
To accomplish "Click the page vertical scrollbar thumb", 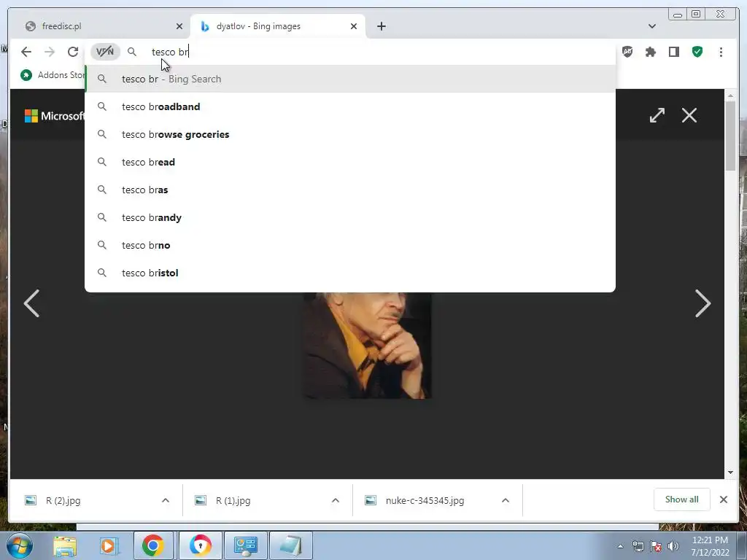I will tap(730, 135).
